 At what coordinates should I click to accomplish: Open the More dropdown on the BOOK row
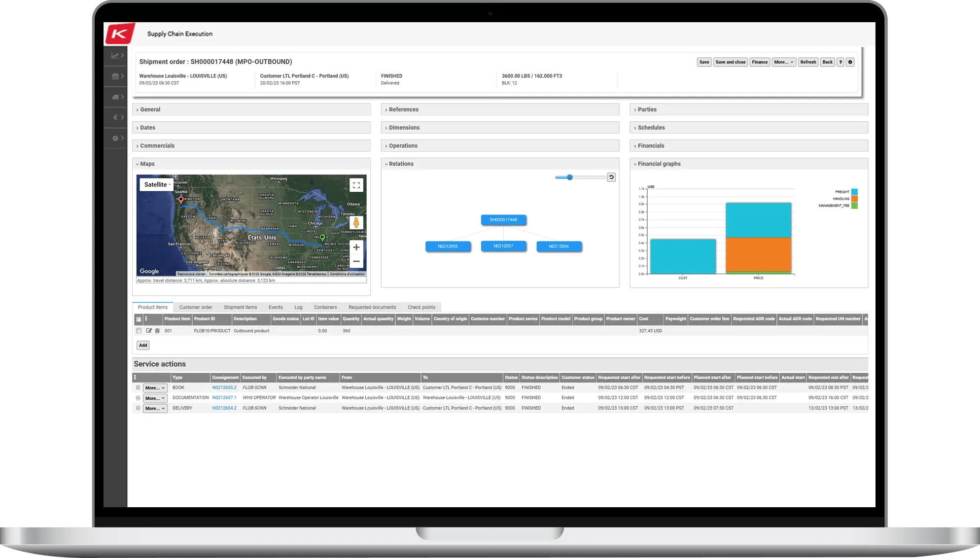click(154, 387)
